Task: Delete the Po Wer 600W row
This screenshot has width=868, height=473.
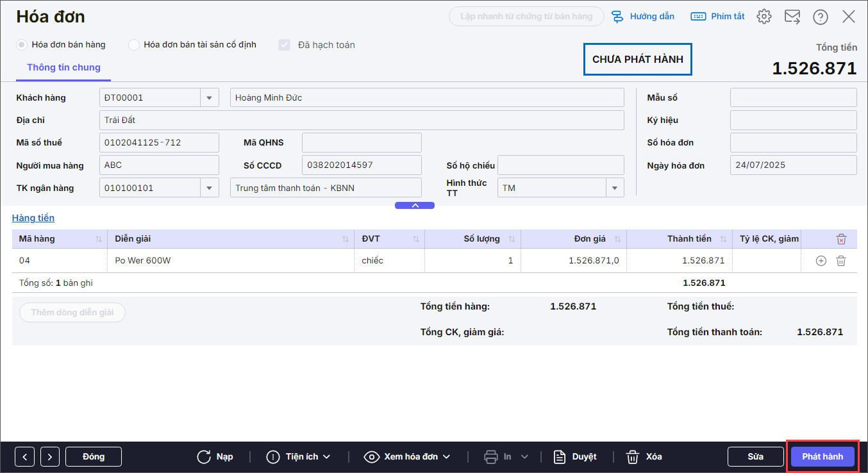Action: click(841, 261)
